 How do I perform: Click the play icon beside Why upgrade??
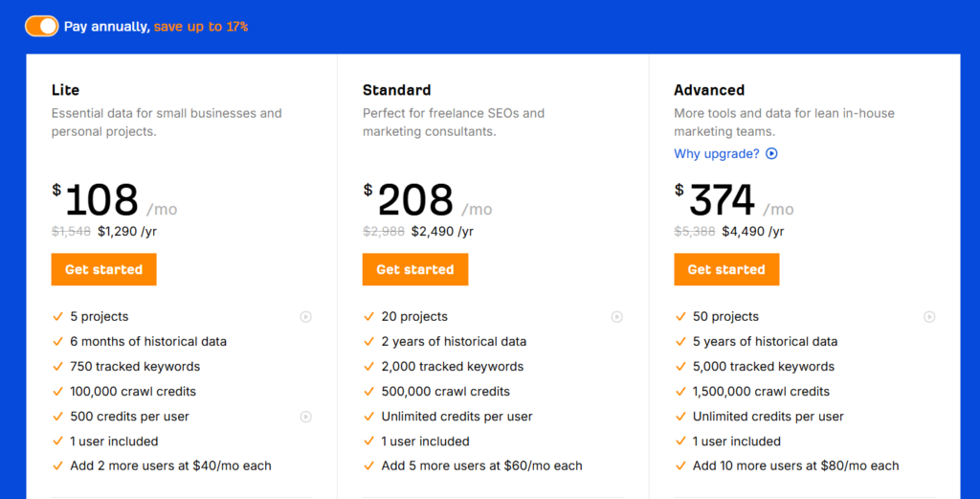coord(772,154)
